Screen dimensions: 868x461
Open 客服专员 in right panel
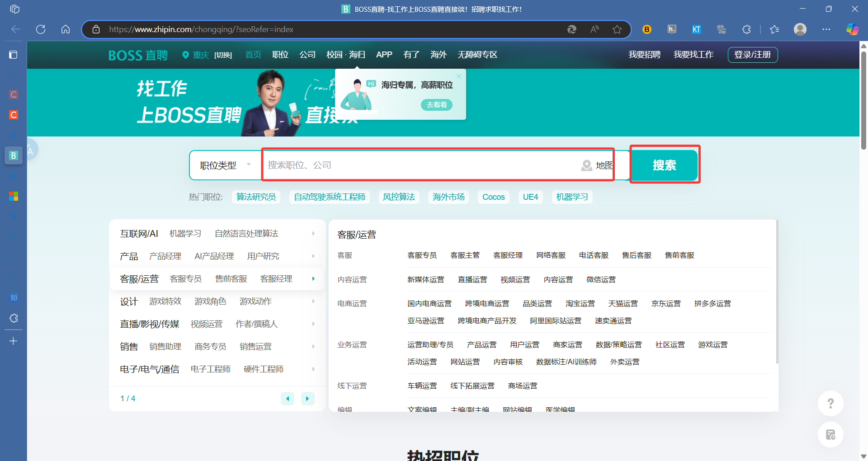pyautogui.click(x=422, y=256)
